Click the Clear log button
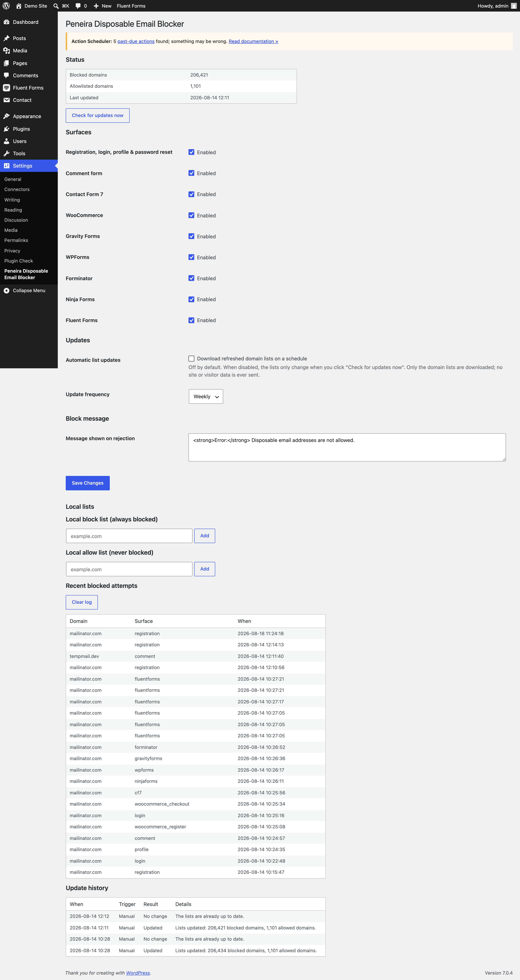The height and width of the screenshot is (980, 520). point(82,602)
